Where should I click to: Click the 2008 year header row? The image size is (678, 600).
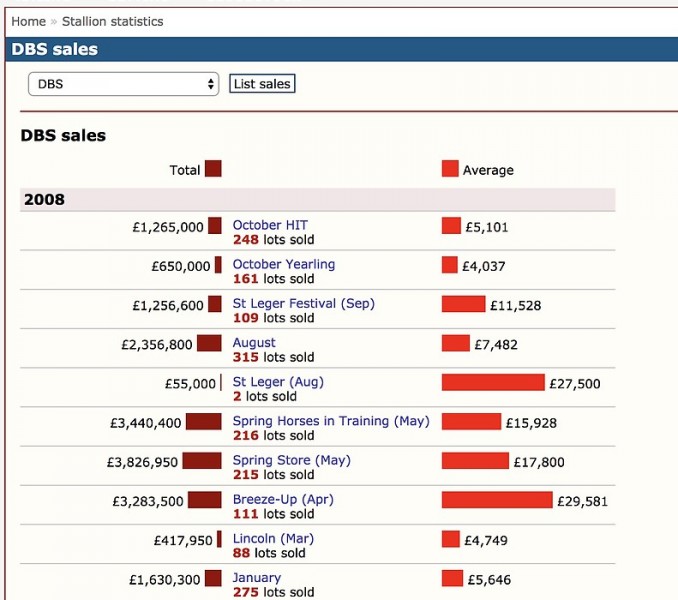[318, 199]
